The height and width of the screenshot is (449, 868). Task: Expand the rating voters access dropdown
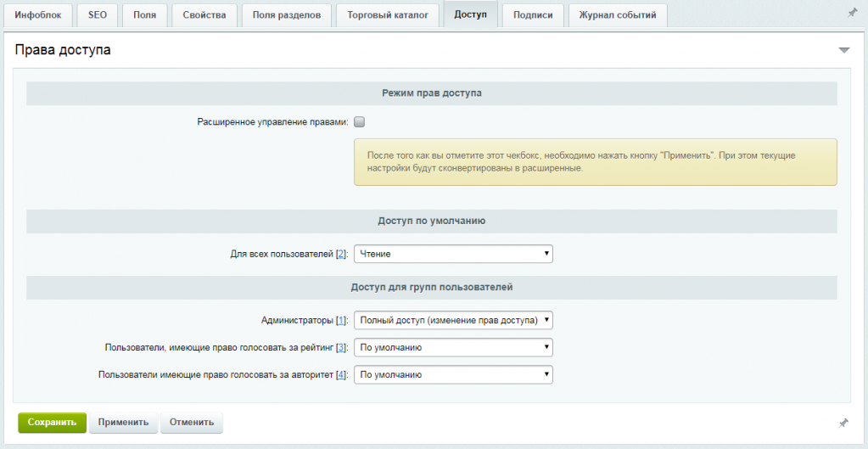(x=453, y=348)
